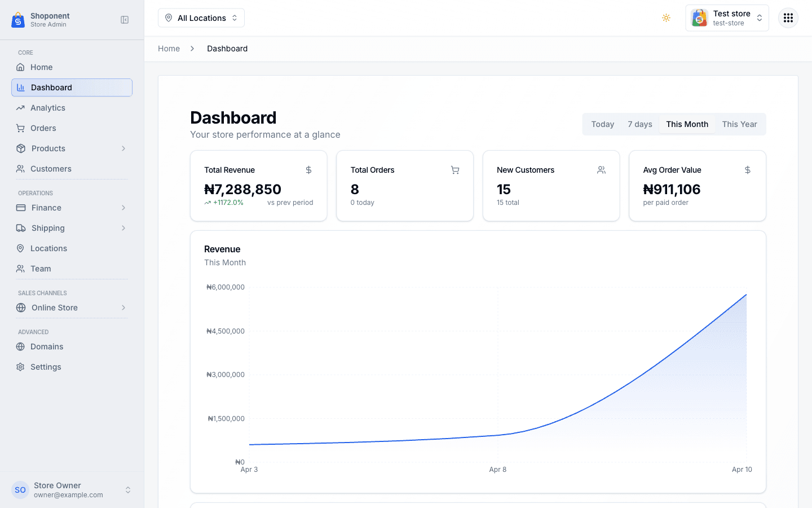Click the users icon on New Customers card
Image resolution: width=812 pixels, height=508 pixels.
tap(601, 170)
